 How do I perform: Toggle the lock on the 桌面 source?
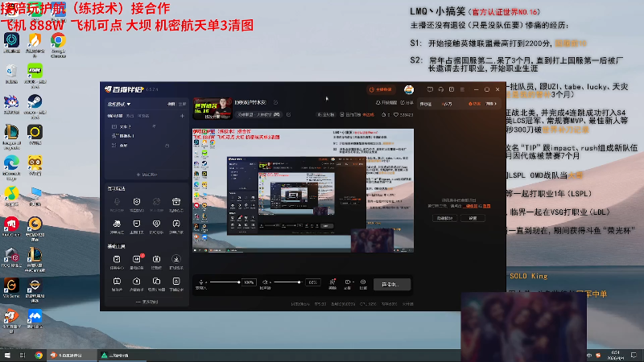pos(167,146)
